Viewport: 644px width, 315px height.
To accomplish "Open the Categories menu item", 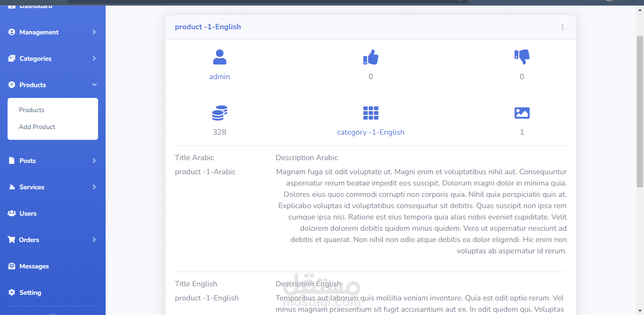I will point(53,58).
